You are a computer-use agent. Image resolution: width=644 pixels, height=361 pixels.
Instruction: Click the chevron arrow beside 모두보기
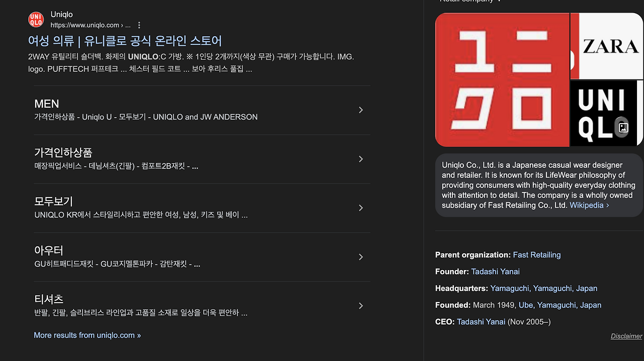pos(361,207)
